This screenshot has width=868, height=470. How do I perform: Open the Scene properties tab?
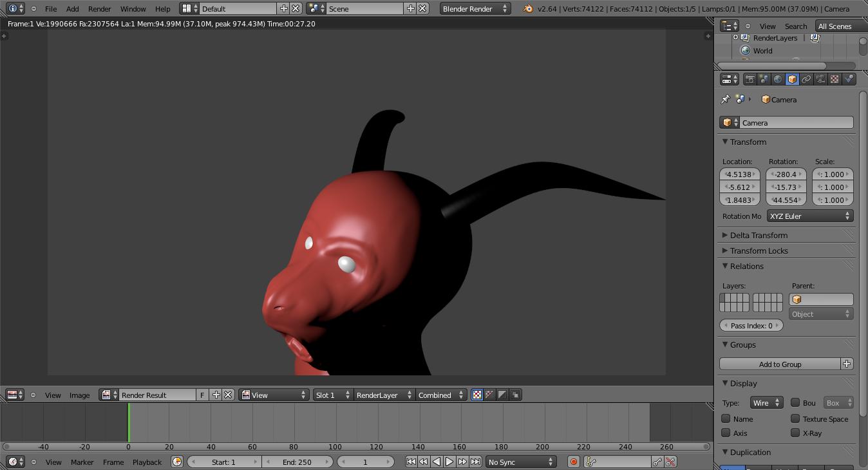coord(764,79)
